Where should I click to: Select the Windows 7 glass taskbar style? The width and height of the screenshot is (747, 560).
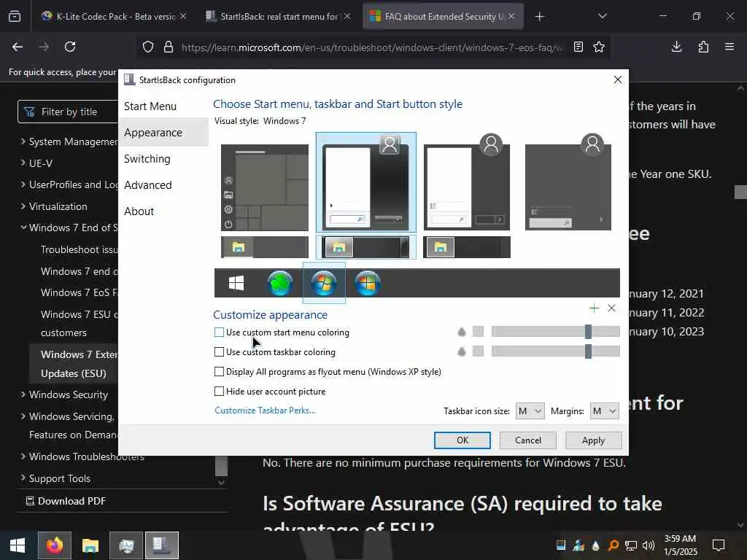366,247
